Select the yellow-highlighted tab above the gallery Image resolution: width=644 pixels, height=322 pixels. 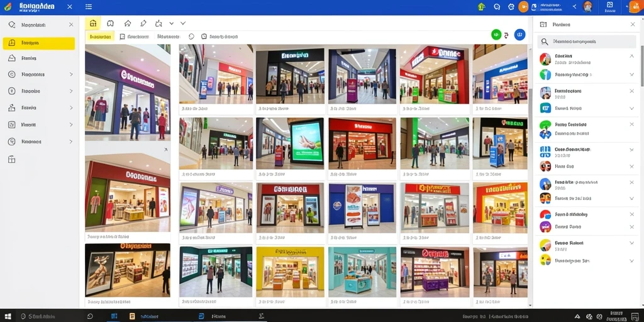[x=100, y=36]
